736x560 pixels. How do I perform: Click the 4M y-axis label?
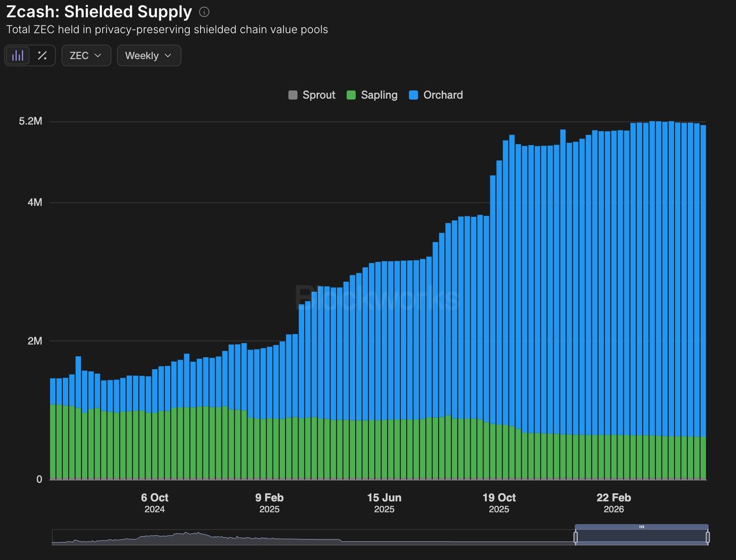click(x=35, y=202)
